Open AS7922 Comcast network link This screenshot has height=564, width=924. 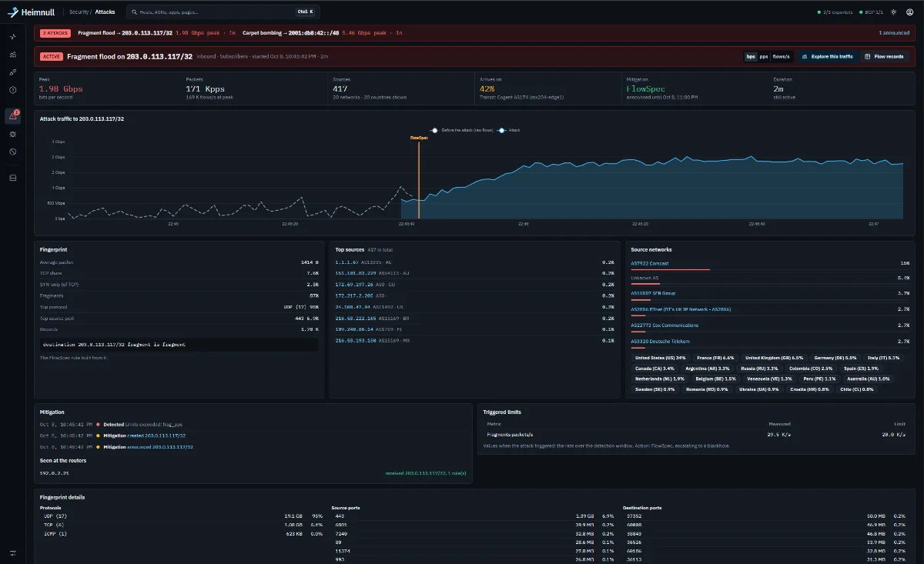coord(650,263)
